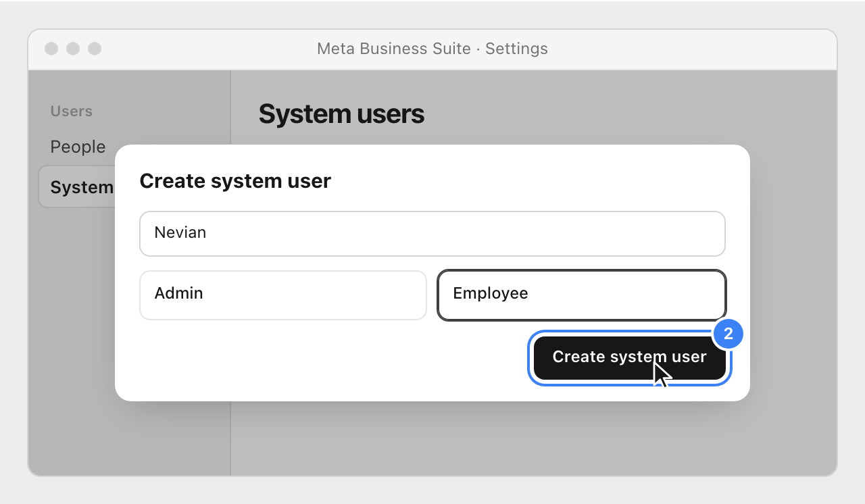Viewport: 865px width, 504px height.
Task: Select the Admin role option
Action: (283, 295)
